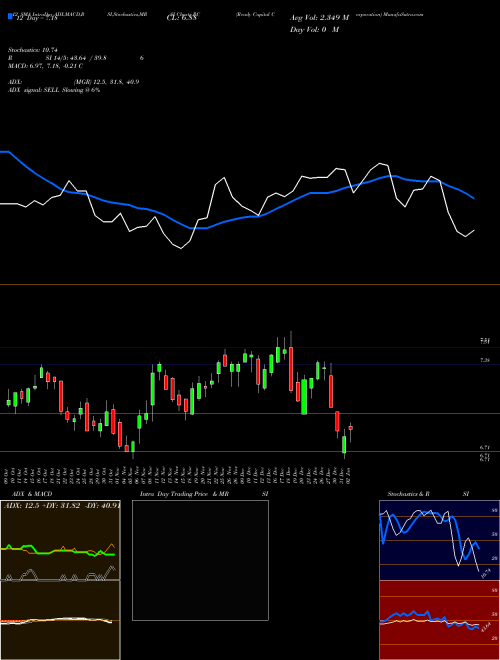This screenshot has width=500, height=660.
Task: Click the ADX green line chart panel
Action: [x=60, y=540]
